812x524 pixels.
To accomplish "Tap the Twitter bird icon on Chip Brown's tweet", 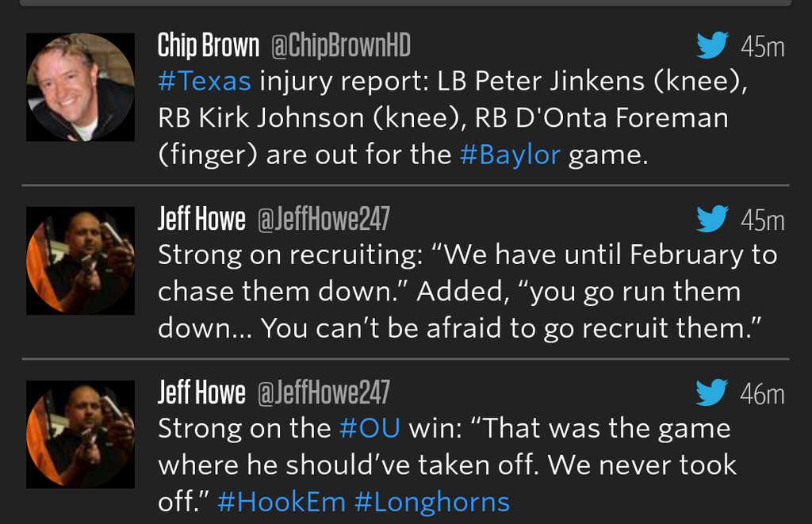I will pos(712,46).
